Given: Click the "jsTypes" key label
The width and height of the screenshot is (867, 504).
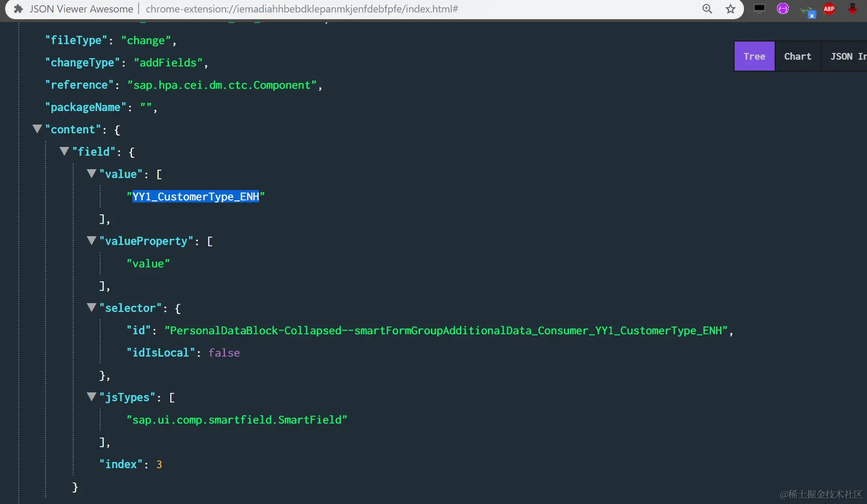Looking at the screenshot, I should coord(127,398).
